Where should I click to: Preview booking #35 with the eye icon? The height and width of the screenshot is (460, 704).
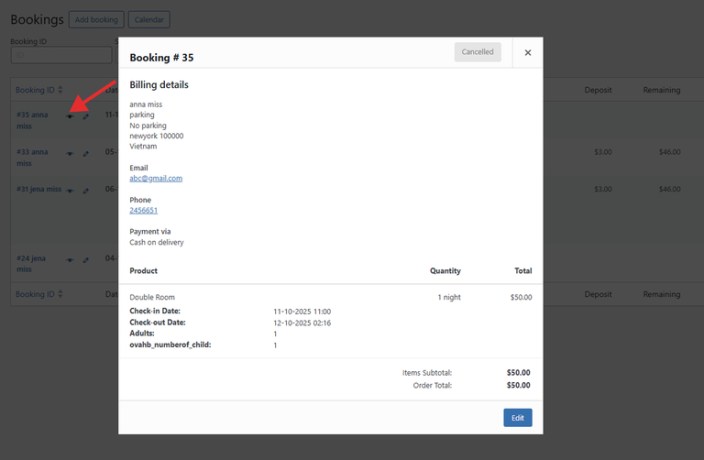pyautogui.click(x=69, y=116)
